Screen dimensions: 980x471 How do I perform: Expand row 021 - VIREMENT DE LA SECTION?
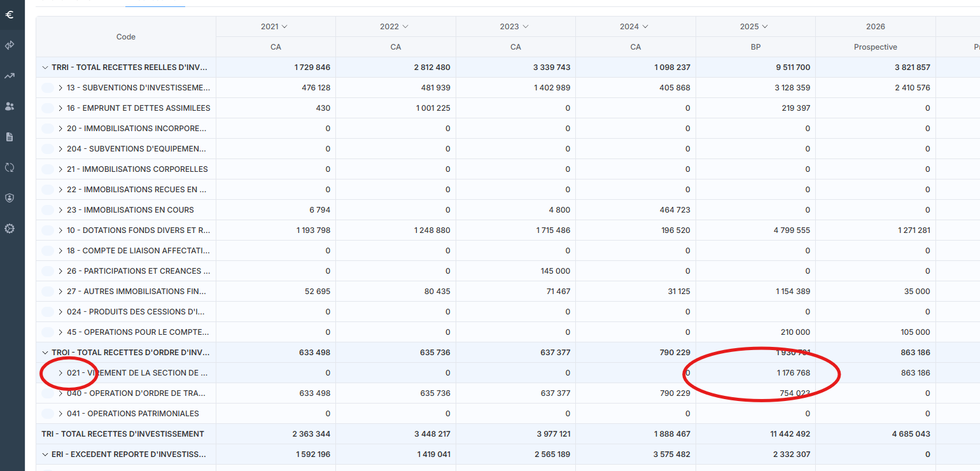click(x=60, y=373)
